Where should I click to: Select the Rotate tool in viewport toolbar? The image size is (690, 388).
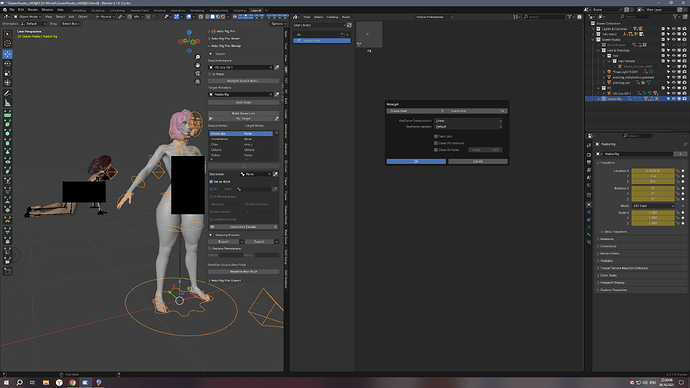point(7,64)
